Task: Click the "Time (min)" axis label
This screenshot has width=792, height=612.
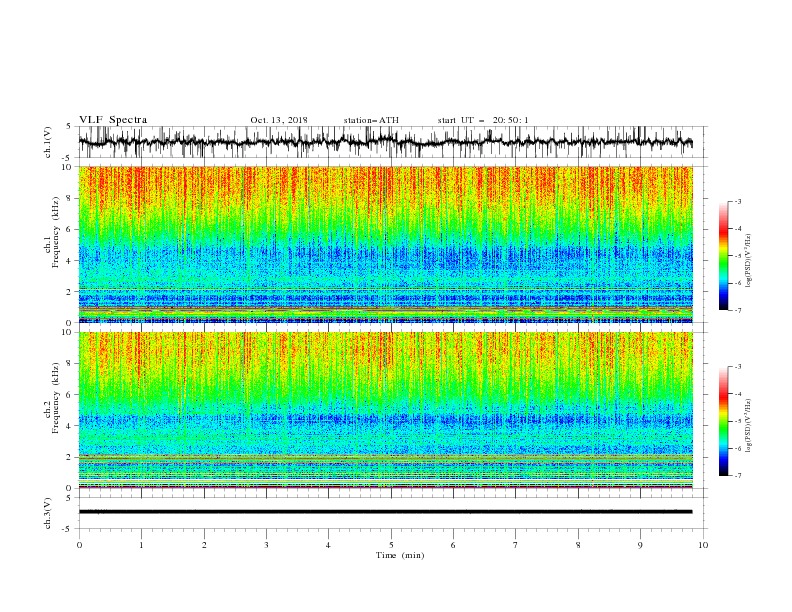Action: pyautogui.click(x=400, y=555)
